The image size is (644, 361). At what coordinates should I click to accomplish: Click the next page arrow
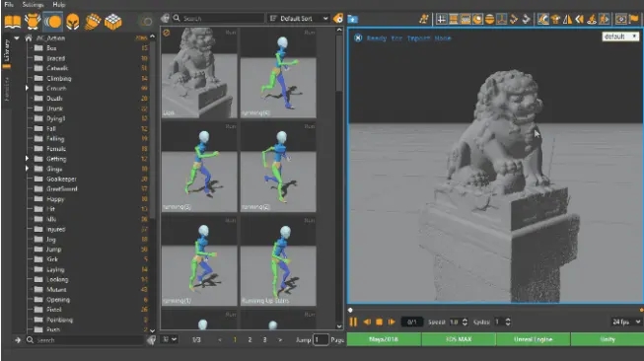[x=280, y=339]
